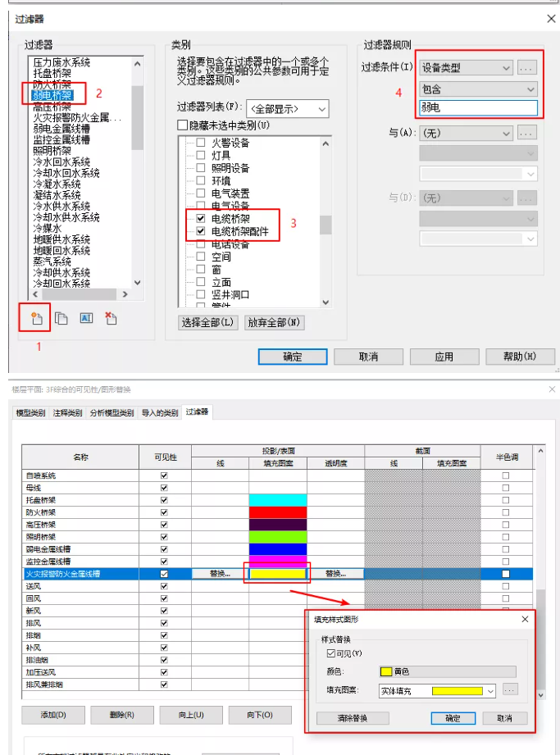Click the yellow fill swatch for 火灾报警防火金属线槽

(278, 574)
